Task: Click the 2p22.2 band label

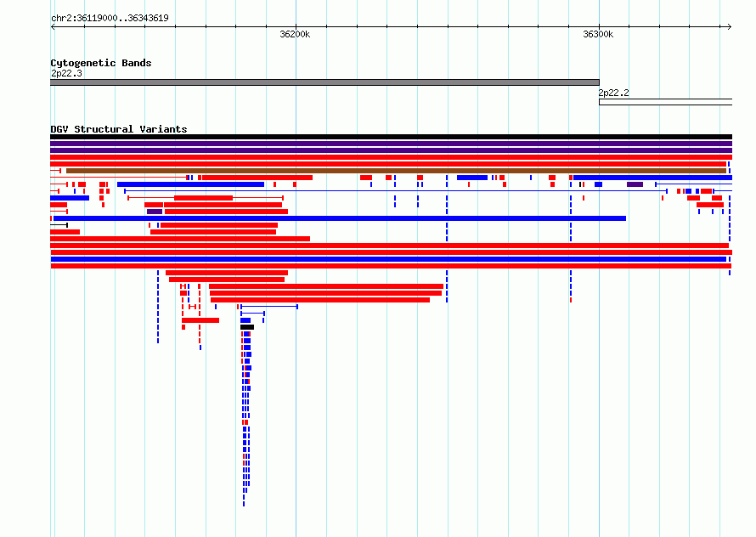Action: (x=614, y=93)
